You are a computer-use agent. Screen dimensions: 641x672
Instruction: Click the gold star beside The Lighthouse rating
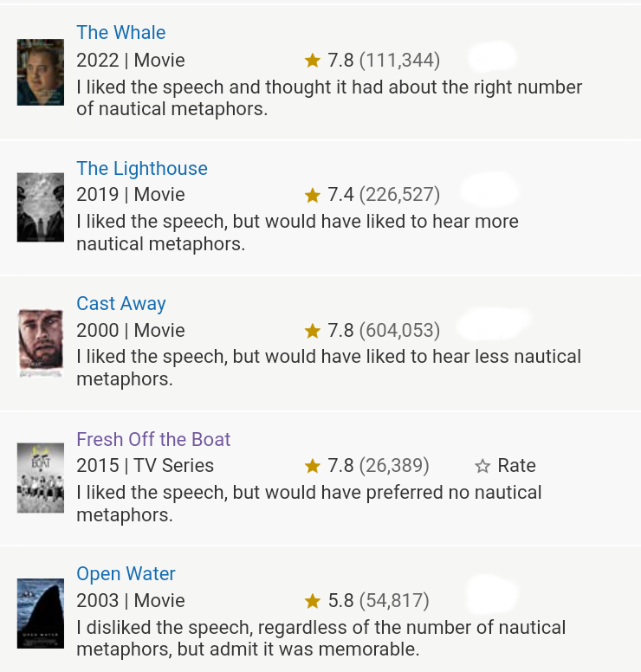pyautogui.click(x=313, y=196)
